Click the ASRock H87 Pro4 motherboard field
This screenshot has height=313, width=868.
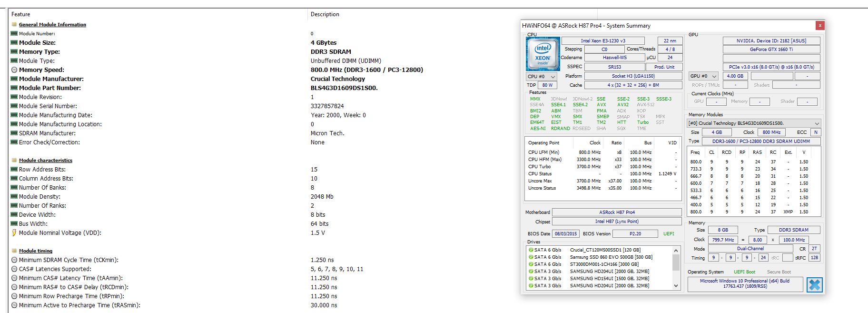617,212
